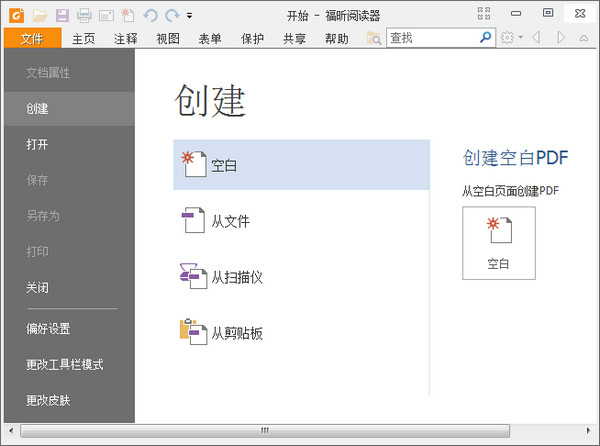Click the redo arrow icon
Screen dimensions: 600x446
point(172,15)
